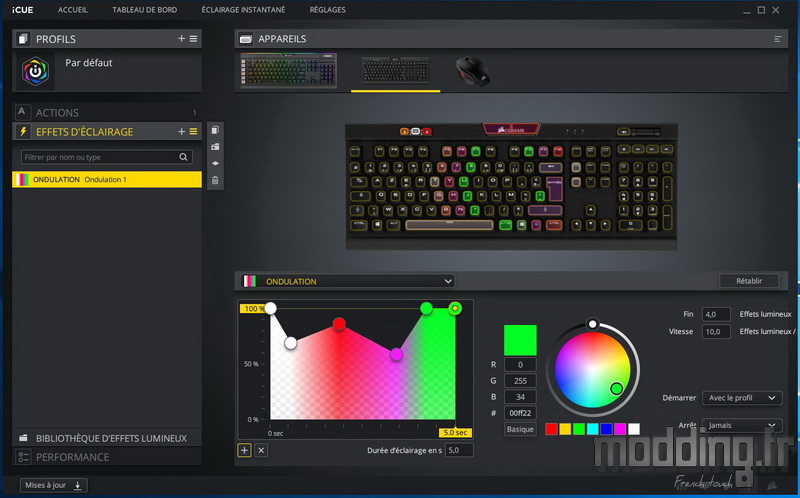
Task: Pick the blue preset color swatch
Action: coord(606,429)
